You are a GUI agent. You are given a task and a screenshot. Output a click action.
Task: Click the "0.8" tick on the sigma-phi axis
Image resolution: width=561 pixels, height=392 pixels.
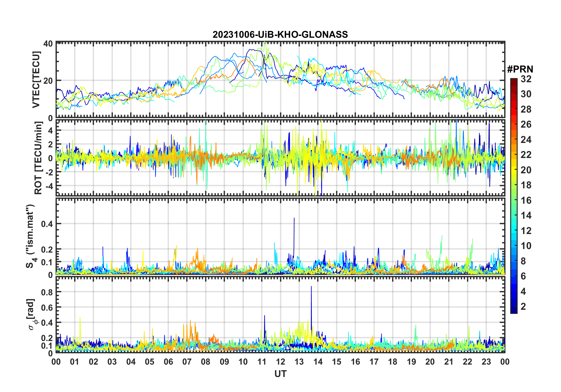(x=47, y=292)
